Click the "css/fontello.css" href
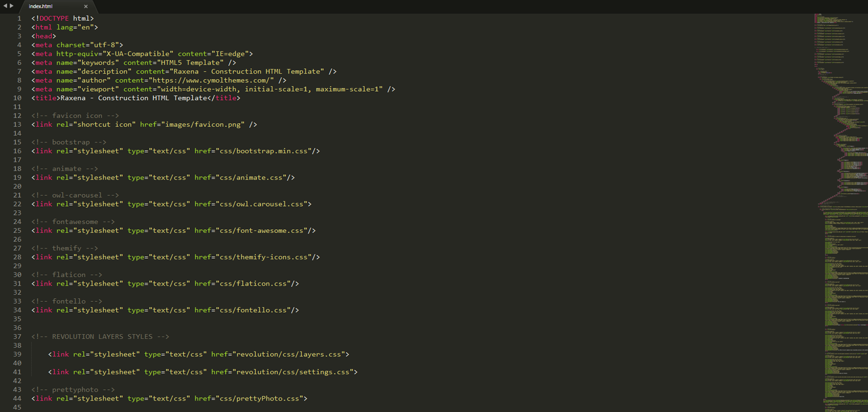The height and width of the screenshot is (412, 868). coord(253,310)
